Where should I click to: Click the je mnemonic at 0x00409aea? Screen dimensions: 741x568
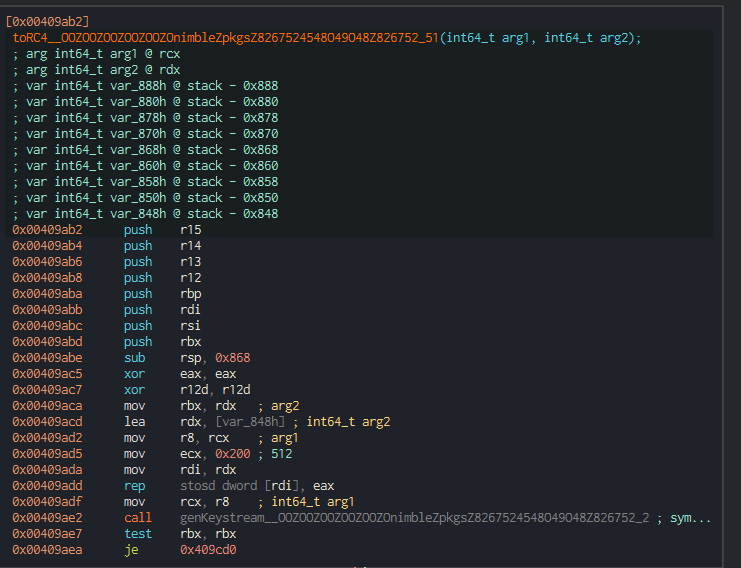click(x=131, y=551)
